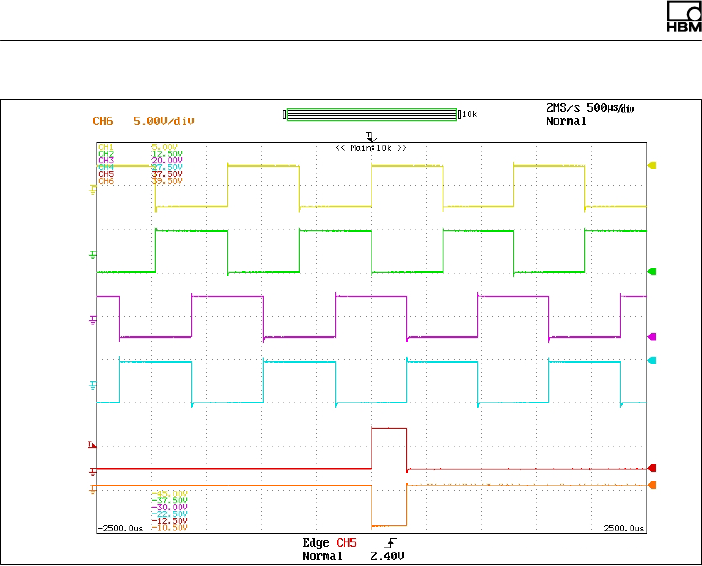Screen dimensions: 702x566
Task: Click the Main:10k zoom label
Action: [x=371, y=148]
